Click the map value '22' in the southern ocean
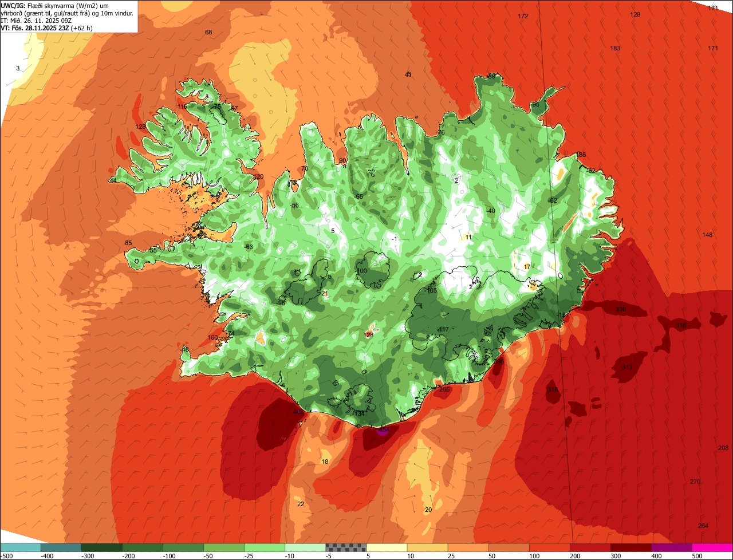The height and width of the screenshot is (560, 733). [x=301, y=504]
